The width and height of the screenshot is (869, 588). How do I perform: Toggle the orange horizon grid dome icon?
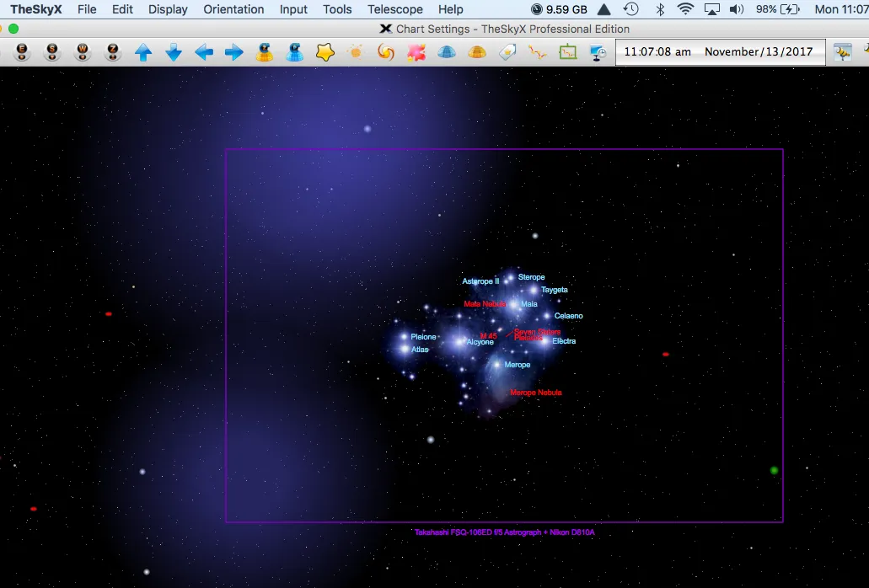[x=476, y=52]
